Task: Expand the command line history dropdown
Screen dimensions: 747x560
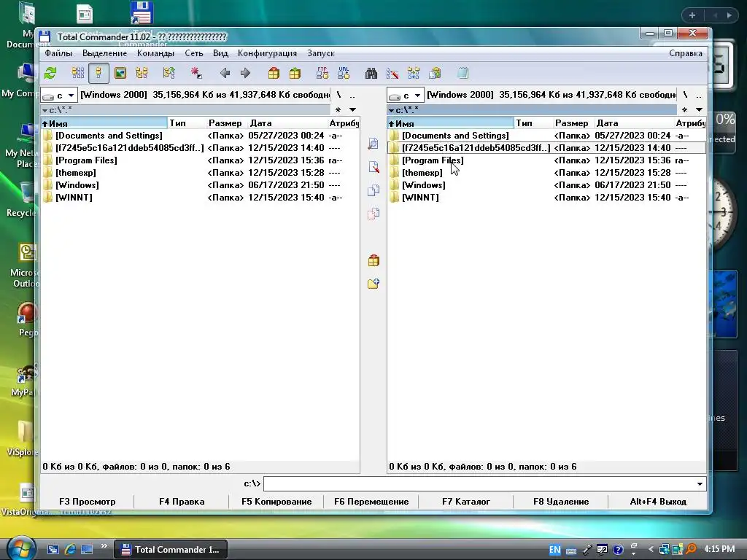Action: tap(700, 484)
